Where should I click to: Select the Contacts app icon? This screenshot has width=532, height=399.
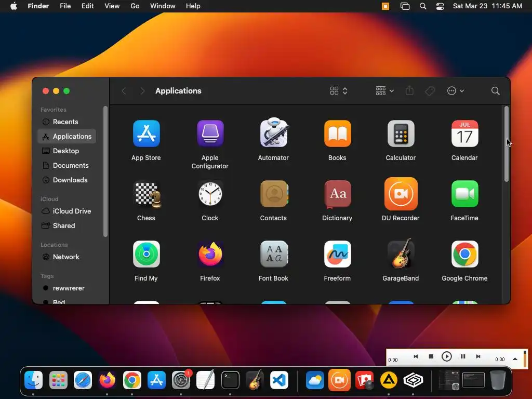(273, 194)
